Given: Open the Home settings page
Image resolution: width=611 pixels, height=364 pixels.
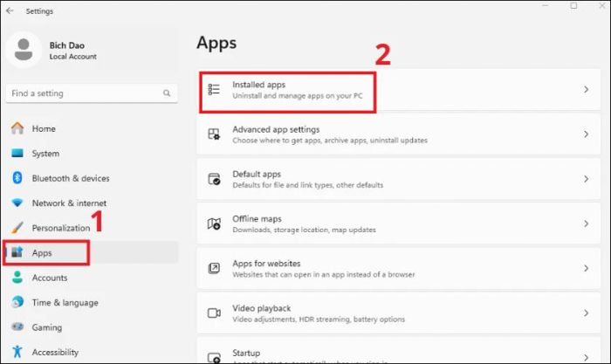Looking at the screenshot, I should (92, 128).
